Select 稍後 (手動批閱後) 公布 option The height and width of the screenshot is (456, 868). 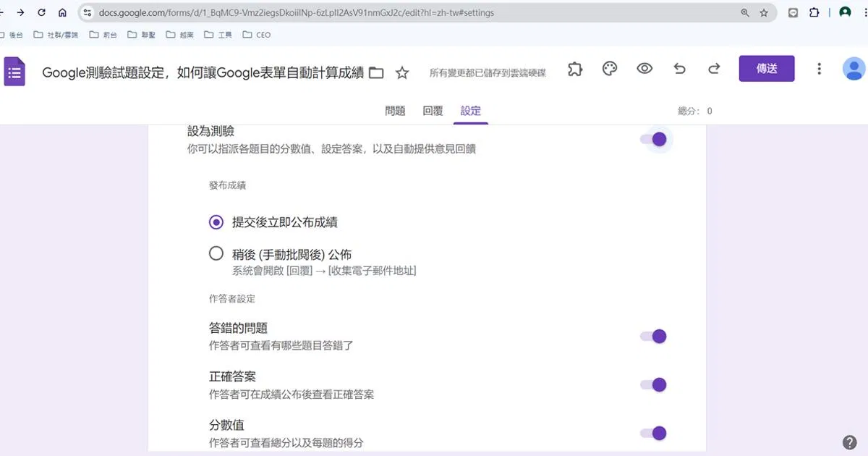point(216,253)
